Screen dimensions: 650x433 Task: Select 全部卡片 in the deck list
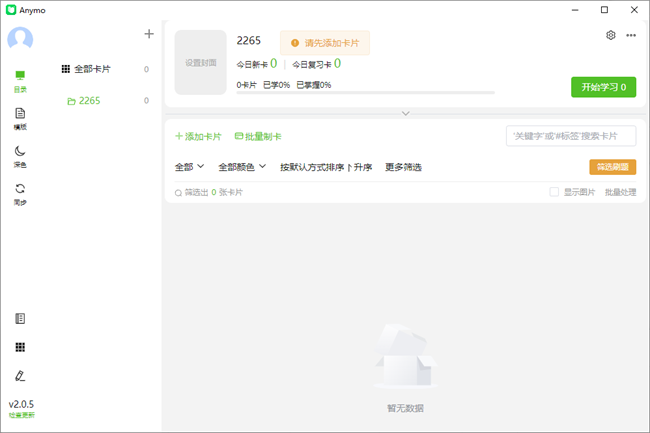tap(92, 70)
